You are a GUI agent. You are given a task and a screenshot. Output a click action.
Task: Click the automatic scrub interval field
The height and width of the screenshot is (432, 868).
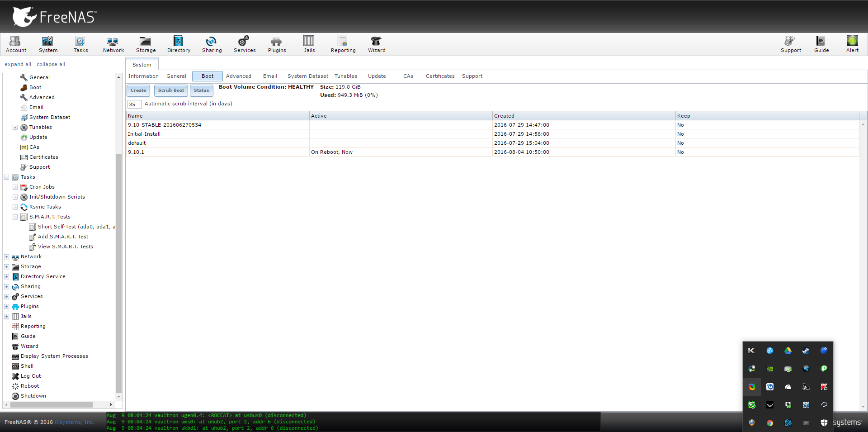[x=134, y=104]
